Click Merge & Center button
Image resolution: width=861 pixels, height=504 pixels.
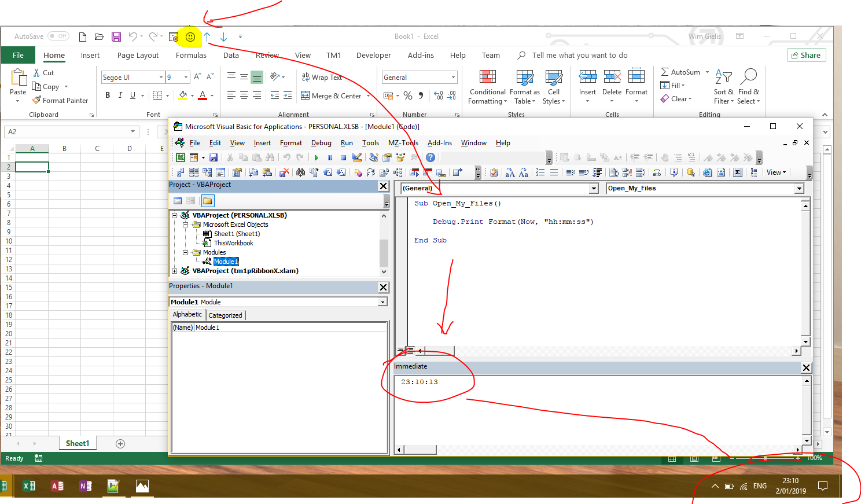click(x=331, y=96)
